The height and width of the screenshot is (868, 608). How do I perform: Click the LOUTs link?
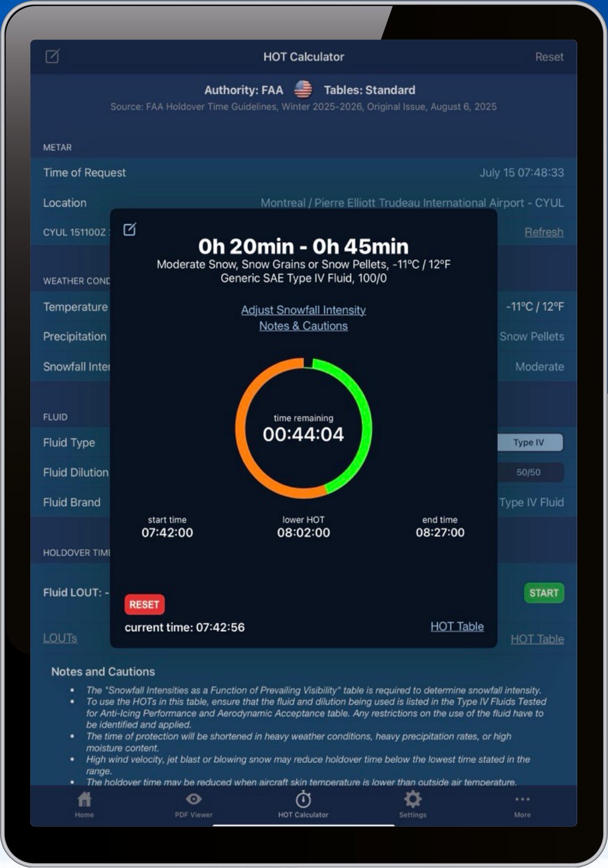point(60,638)
